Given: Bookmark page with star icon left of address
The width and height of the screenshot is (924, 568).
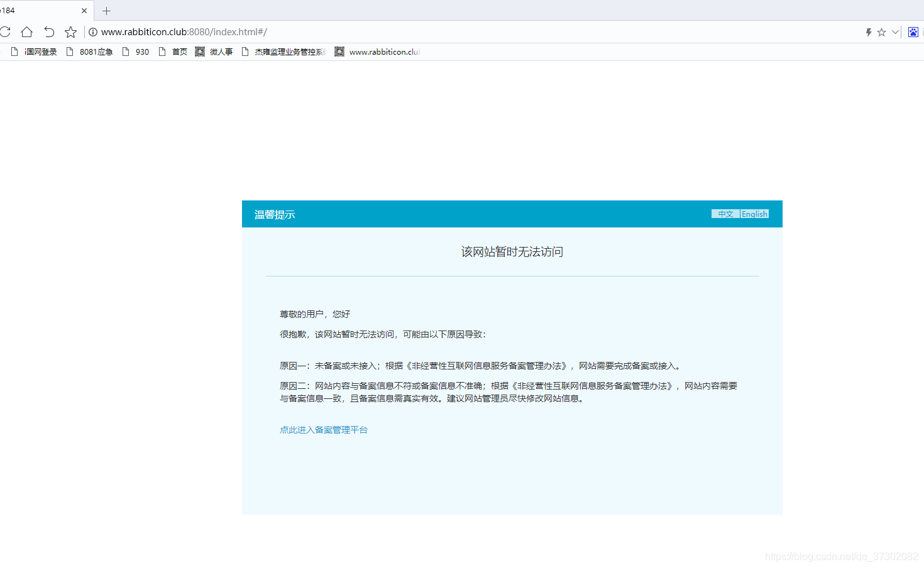Looking at the screenshot, I should click(70, 31).
